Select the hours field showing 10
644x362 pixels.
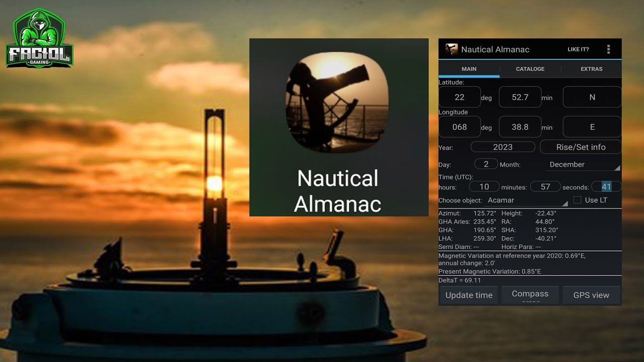tap(484, 187)
